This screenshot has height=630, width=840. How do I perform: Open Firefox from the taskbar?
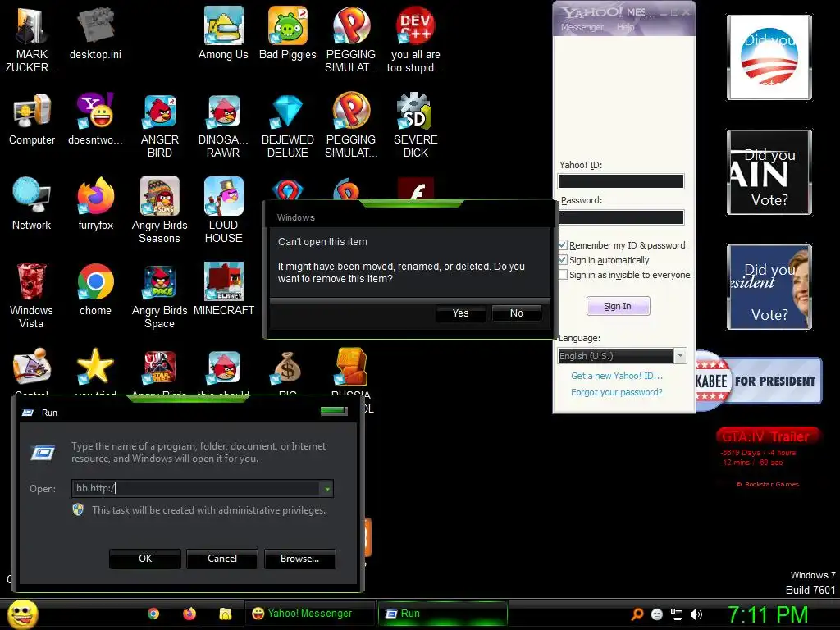click(x=189, y=614)
